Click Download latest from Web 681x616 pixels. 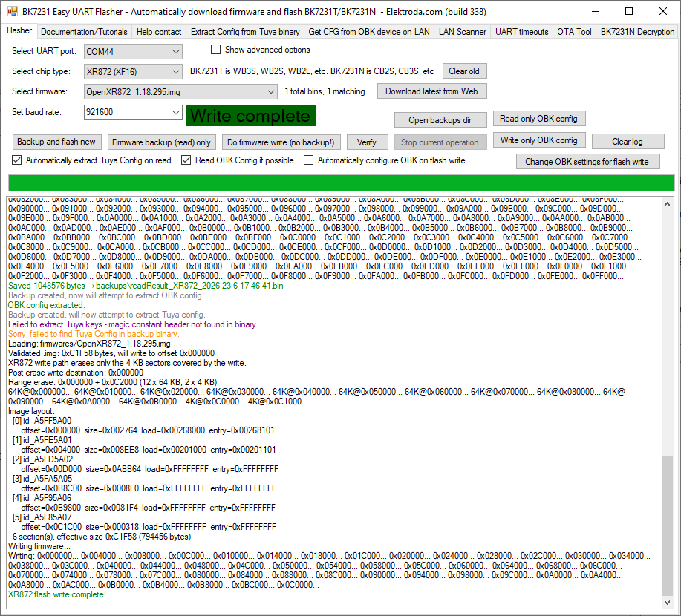[x=431, y=91]
